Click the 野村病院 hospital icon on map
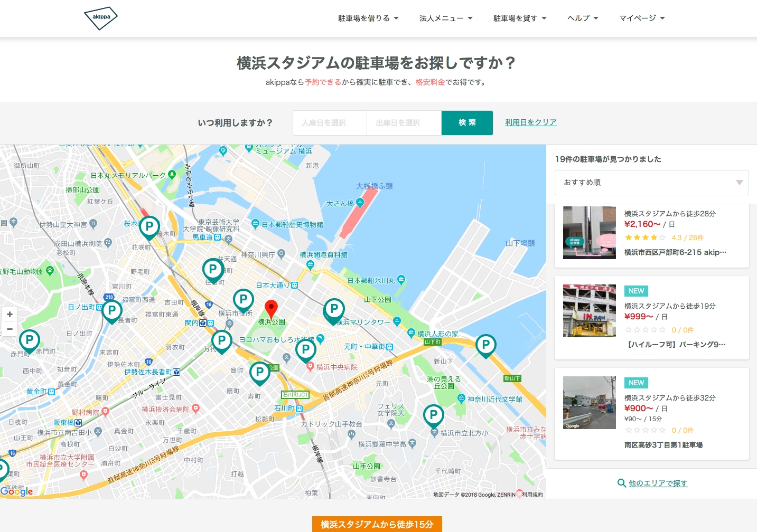The height and width of the screenshot is (532, 757). 105,411
